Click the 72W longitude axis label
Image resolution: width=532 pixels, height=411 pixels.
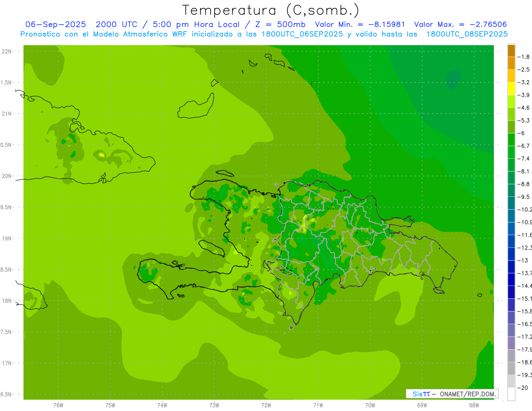[266, 405]
